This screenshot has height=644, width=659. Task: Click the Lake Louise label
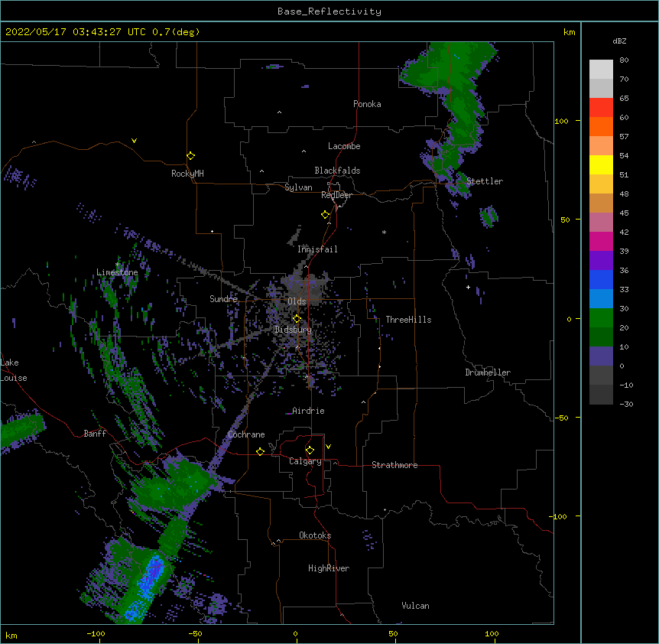click(x=14, y=370)
